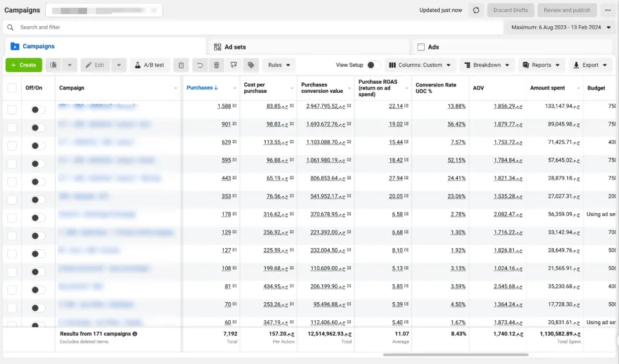The height and width of the screenshot is (364, 619).
Task: Click the Using ad set budget cell in the 178 purchases row
Action: coord(601,214)
